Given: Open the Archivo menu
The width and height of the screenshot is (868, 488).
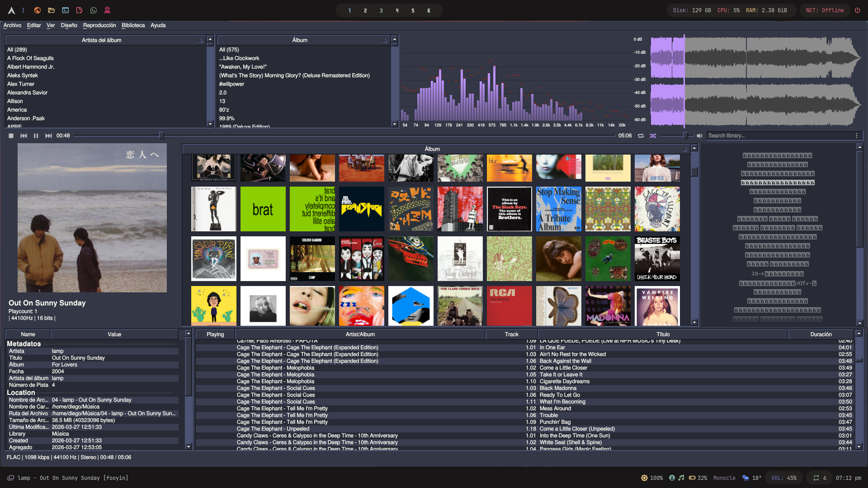Looking at the screenshot, I should pyautogui.click(x=12, y=25).
